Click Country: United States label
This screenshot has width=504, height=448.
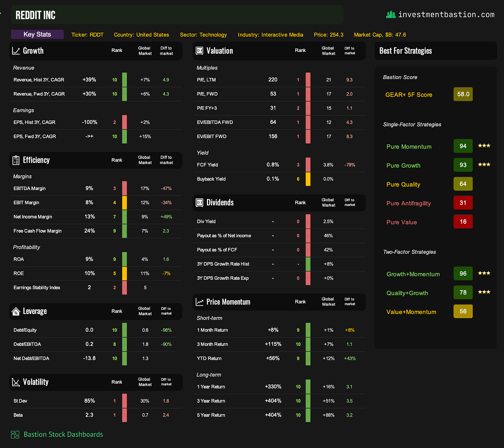(x=142, y=35)
